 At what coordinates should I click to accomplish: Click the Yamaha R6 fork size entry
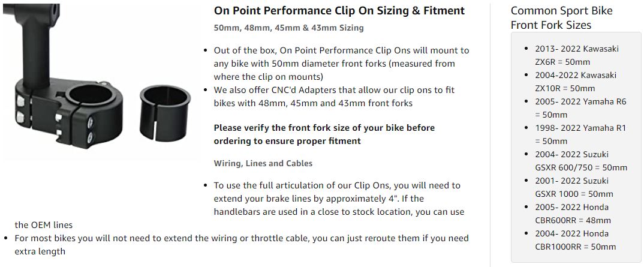[580, 108]
